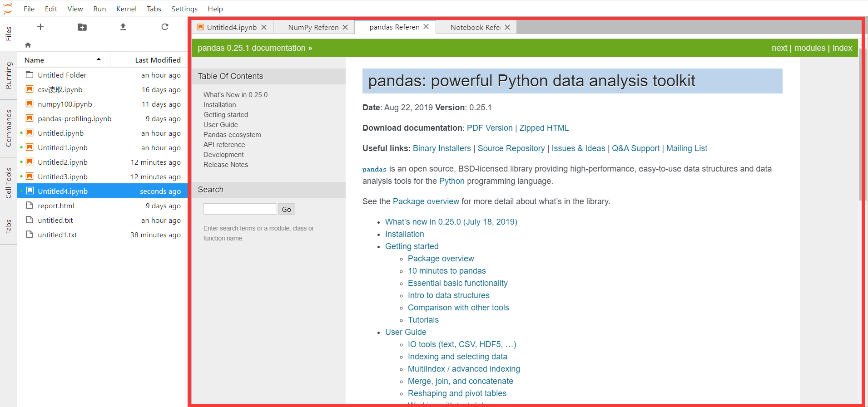Select Untitled2.ipynb file
This screenshot has height=407, width=868.
[103, 162]
